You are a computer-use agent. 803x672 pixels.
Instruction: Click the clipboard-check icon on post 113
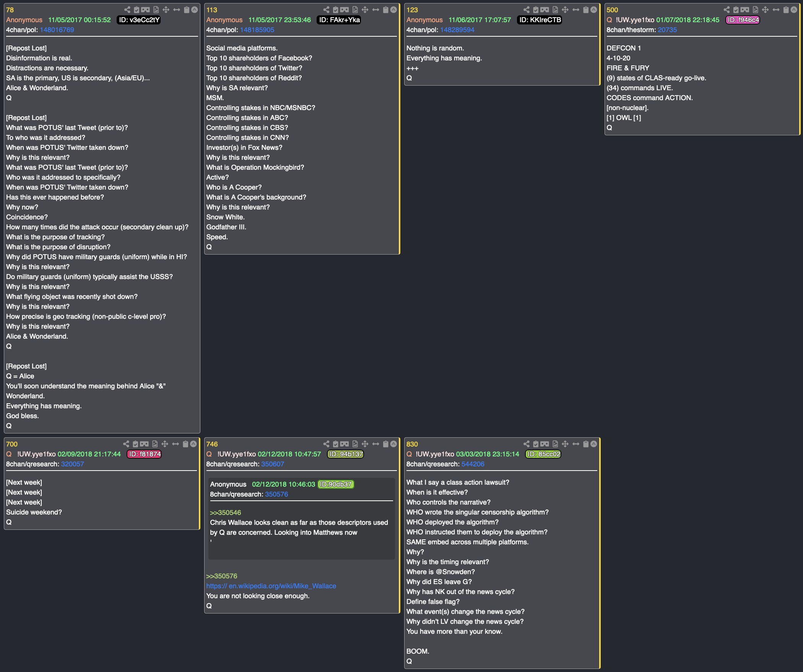click(335, 10)
